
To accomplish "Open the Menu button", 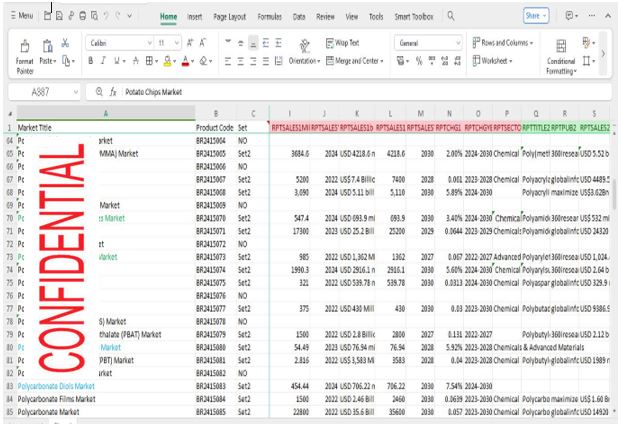I will tap(22, 16).
